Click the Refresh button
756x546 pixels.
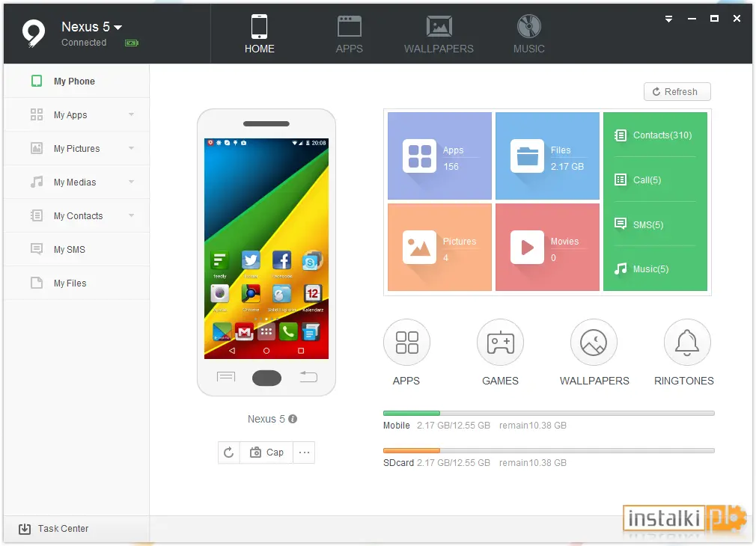tap(677, 91)
